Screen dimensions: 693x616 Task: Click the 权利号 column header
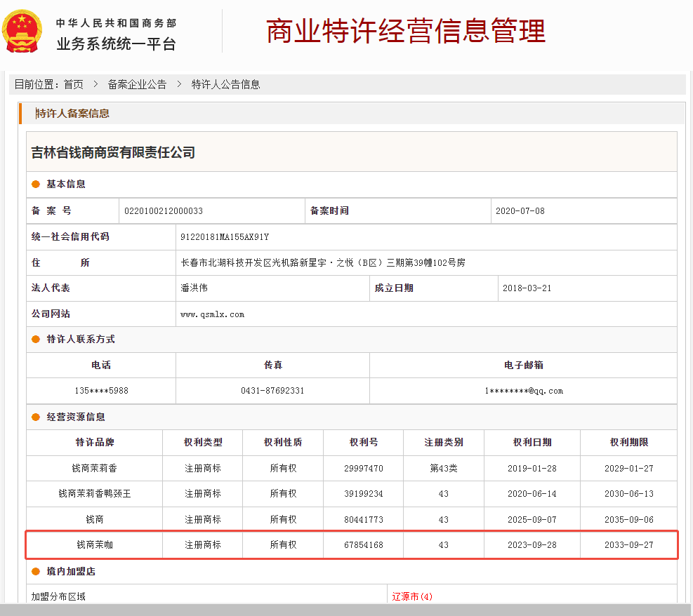pyautogui.click(x=363, y=443)
